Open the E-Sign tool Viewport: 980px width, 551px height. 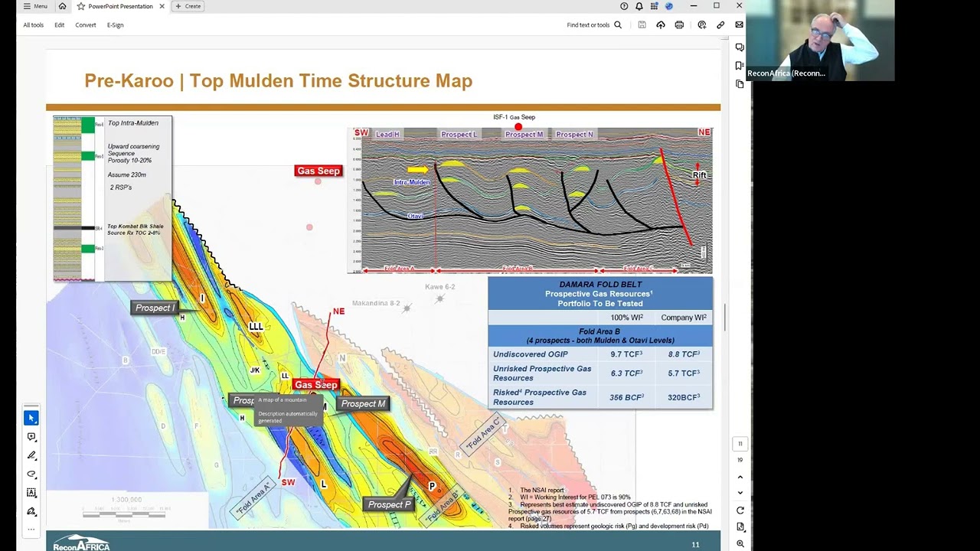[x=115, y=25]
